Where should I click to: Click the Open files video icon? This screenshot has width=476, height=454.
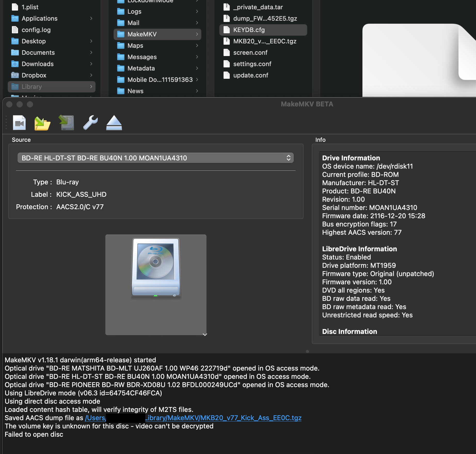[x=19, y=123]
